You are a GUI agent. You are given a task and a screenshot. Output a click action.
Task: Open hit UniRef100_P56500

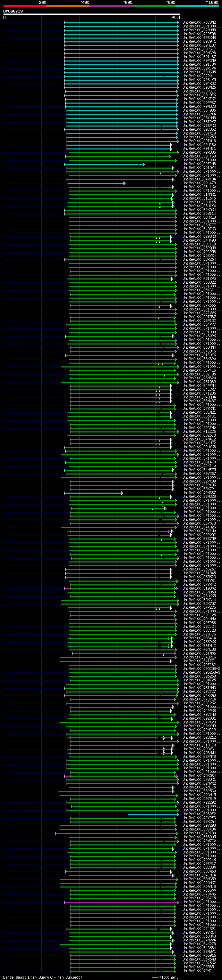[199, 890]
